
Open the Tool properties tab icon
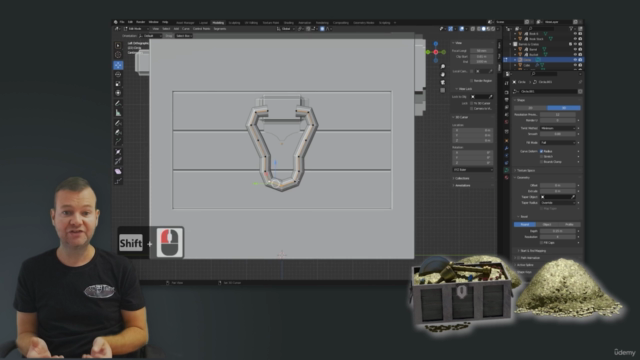[507, 83]
